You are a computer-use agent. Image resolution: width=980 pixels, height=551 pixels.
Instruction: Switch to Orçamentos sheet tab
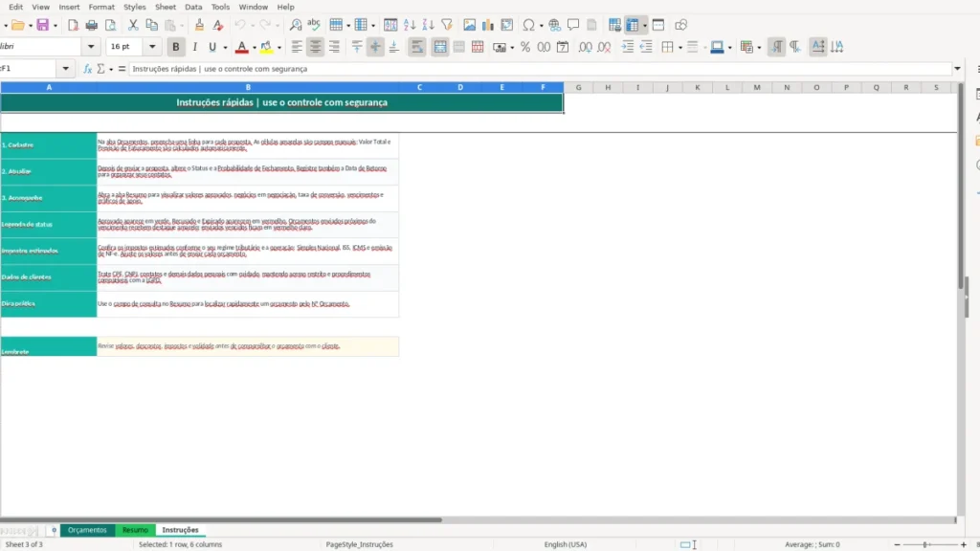point(87,530)
